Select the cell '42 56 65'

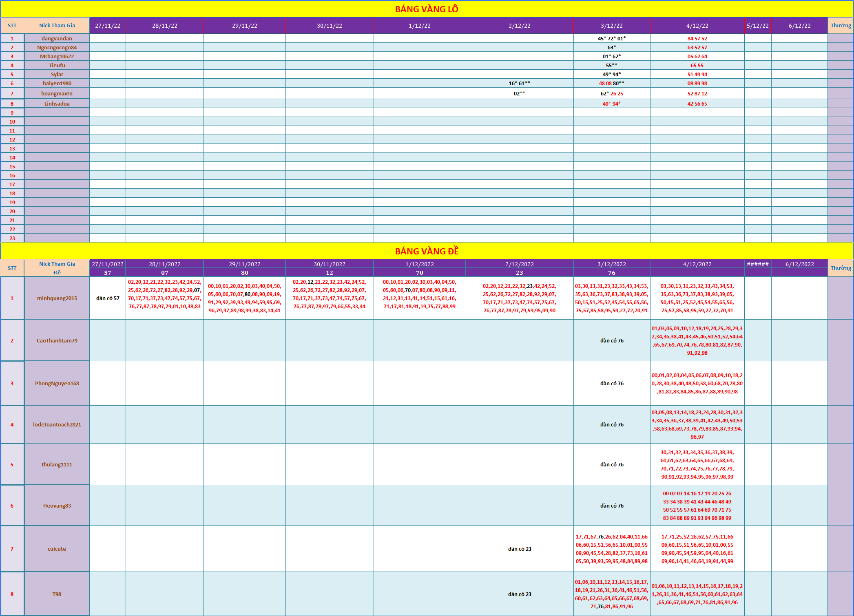click(697, 104)
